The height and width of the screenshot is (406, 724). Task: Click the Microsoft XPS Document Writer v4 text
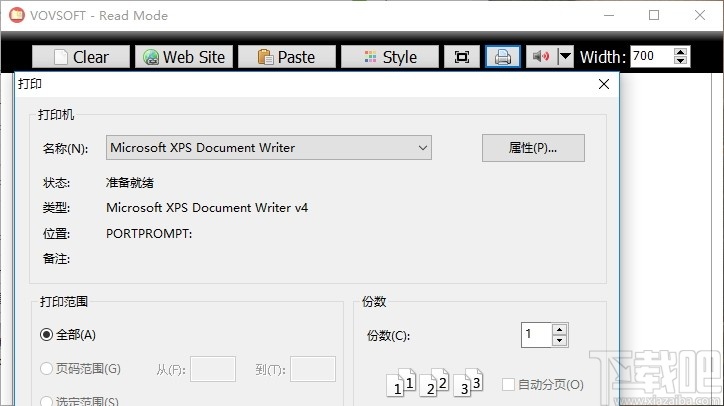coord(207,208)
